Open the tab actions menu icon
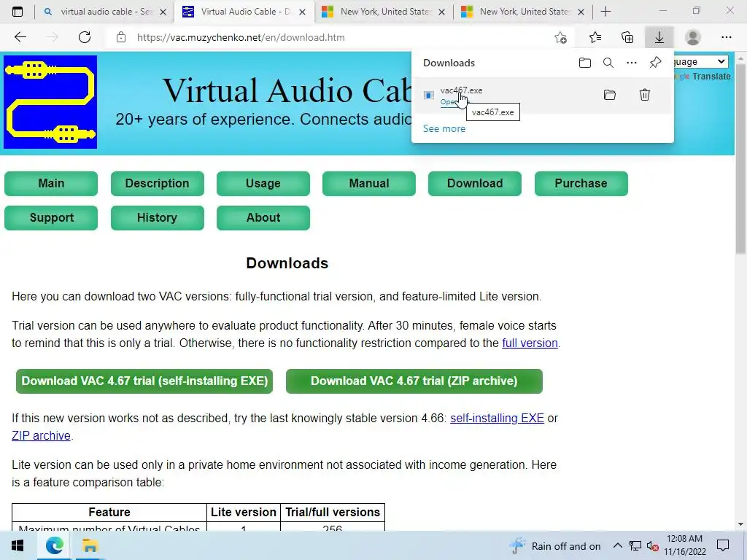Viewport: 747px width, 560px height. click(18, 12)
